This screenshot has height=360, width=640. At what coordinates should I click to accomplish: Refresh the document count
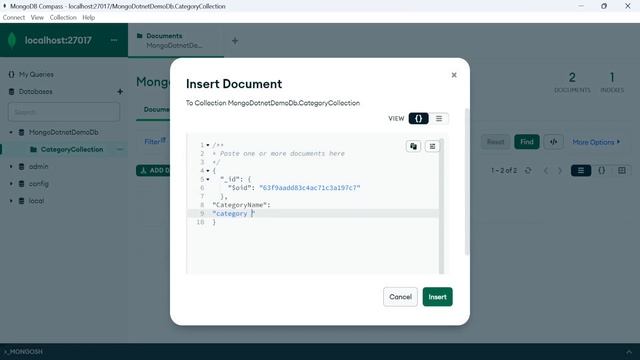(528, 171)
